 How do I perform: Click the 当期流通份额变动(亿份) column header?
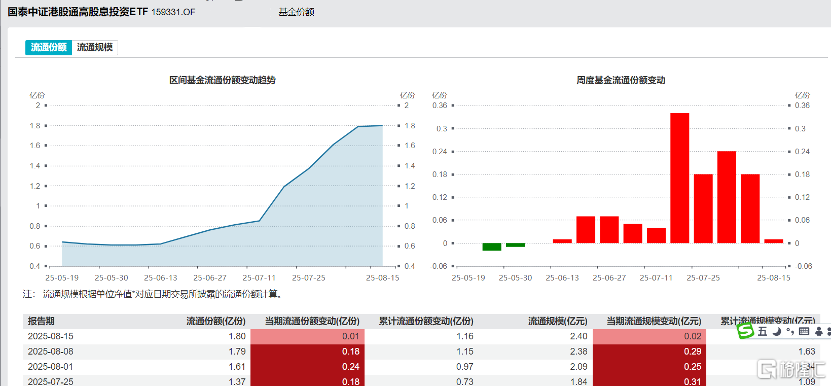pos(313,321)
